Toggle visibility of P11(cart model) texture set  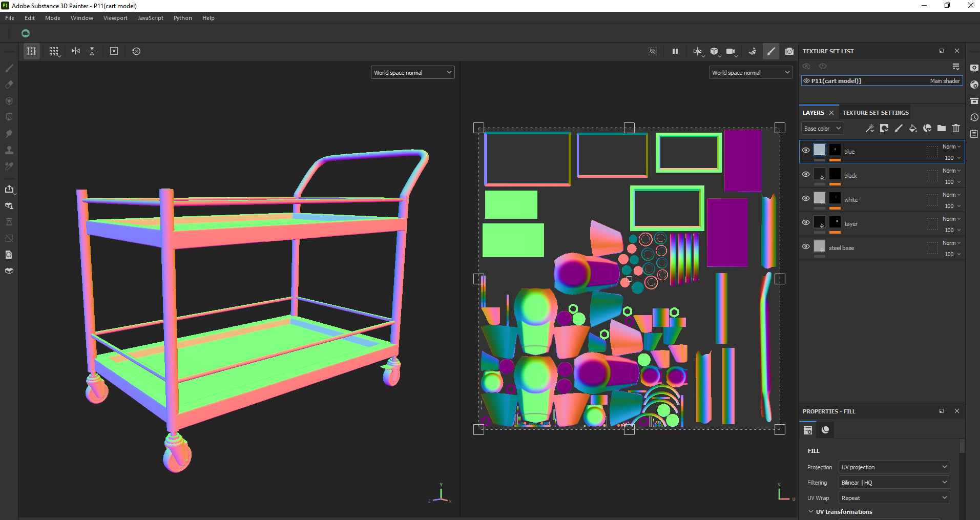point(806,81)
